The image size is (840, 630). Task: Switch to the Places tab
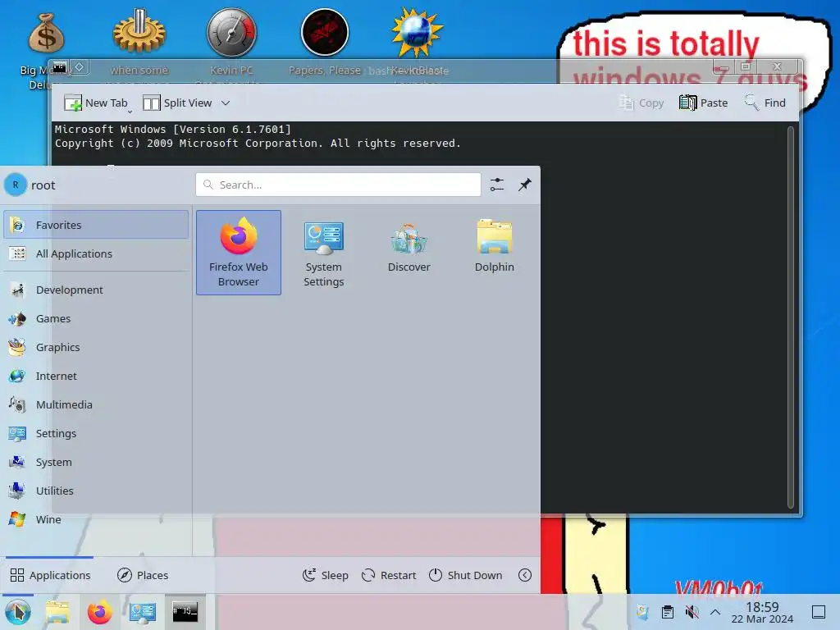143,575
